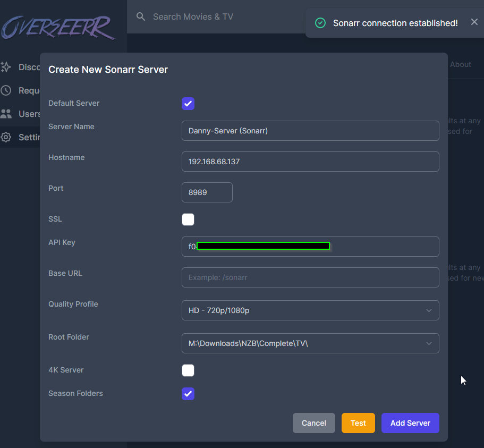Click the Base URL label

(65, 273)
